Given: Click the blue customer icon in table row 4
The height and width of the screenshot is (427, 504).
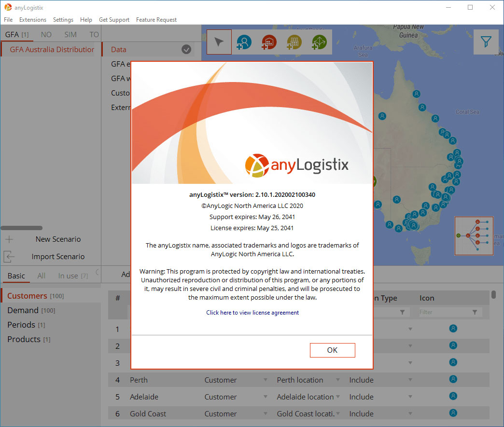Looking at the screenshot, I should pos(453,380).
